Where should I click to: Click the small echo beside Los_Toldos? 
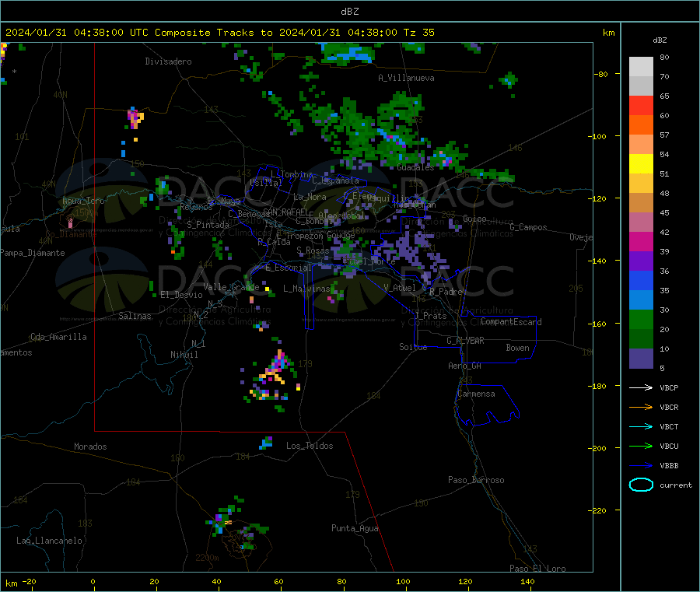(x=266, y=443)
